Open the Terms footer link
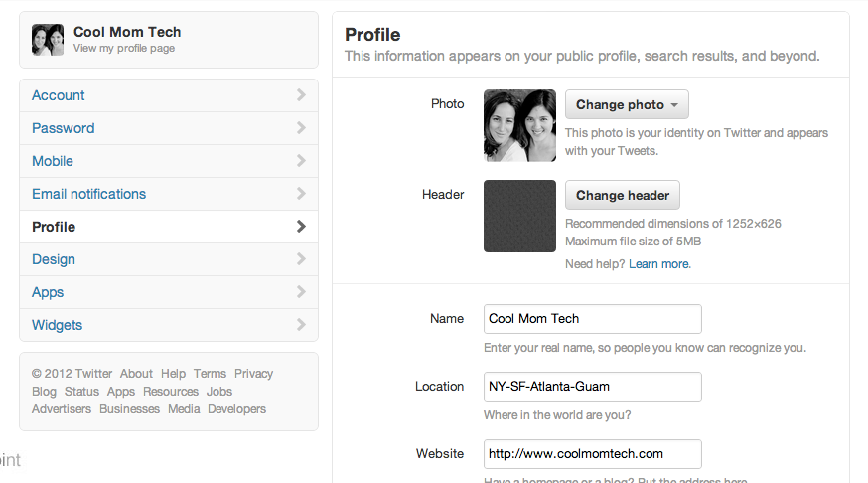Image resolution: width=868 pixels, height=483 pixels. point(210,374)
